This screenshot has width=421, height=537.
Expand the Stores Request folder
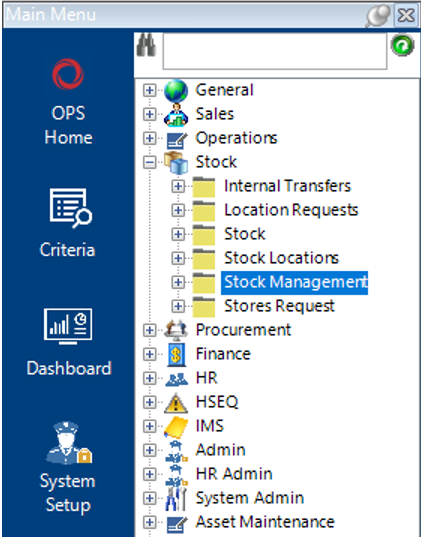(x=177, y=306)
